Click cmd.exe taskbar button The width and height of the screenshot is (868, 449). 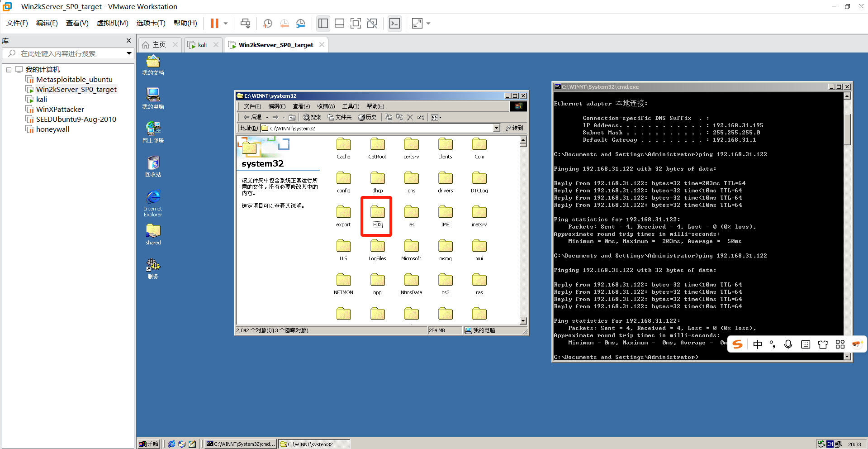coord(241,444)
